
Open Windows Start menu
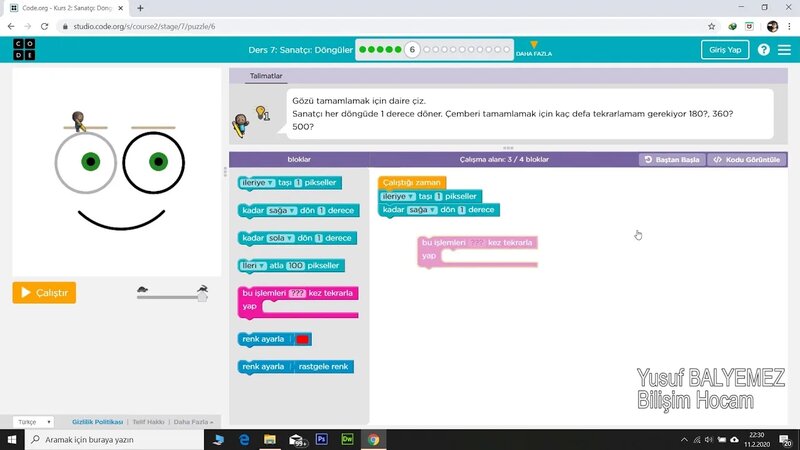coord(12,439)
